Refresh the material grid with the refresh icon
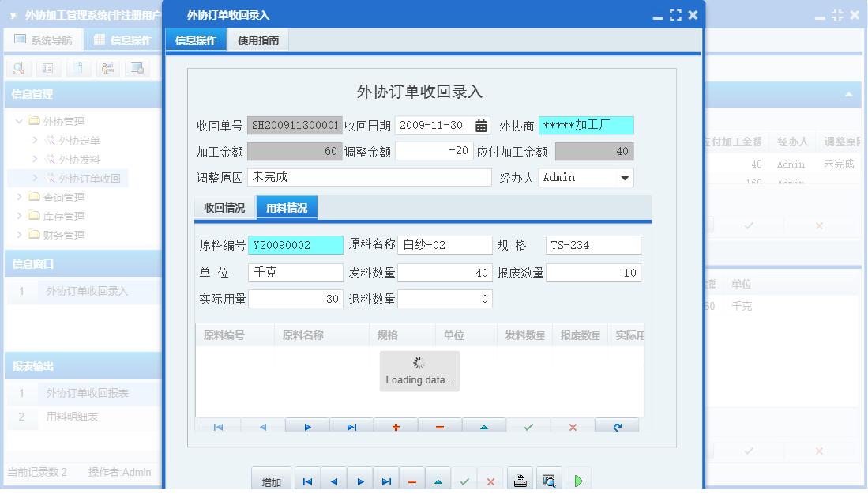This screenshot has width=868, height=502. [617, 426]
